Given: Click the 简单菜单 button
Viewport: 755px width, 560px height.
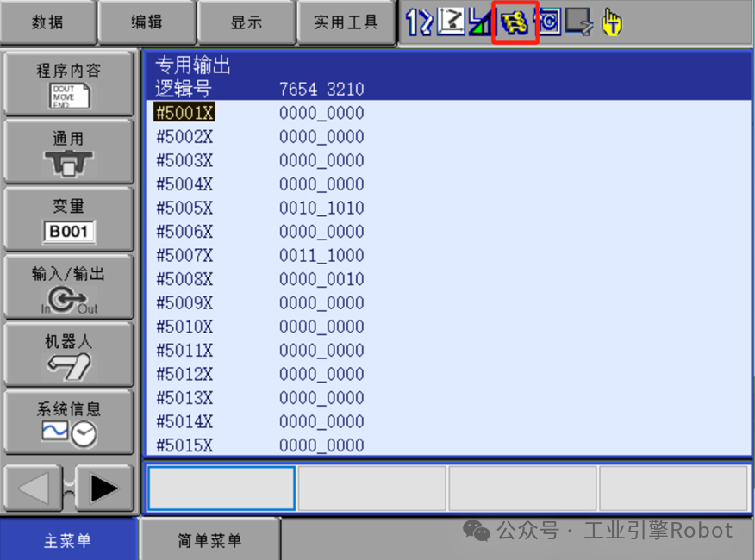Looking at the screenshot, I should (210, 540).
